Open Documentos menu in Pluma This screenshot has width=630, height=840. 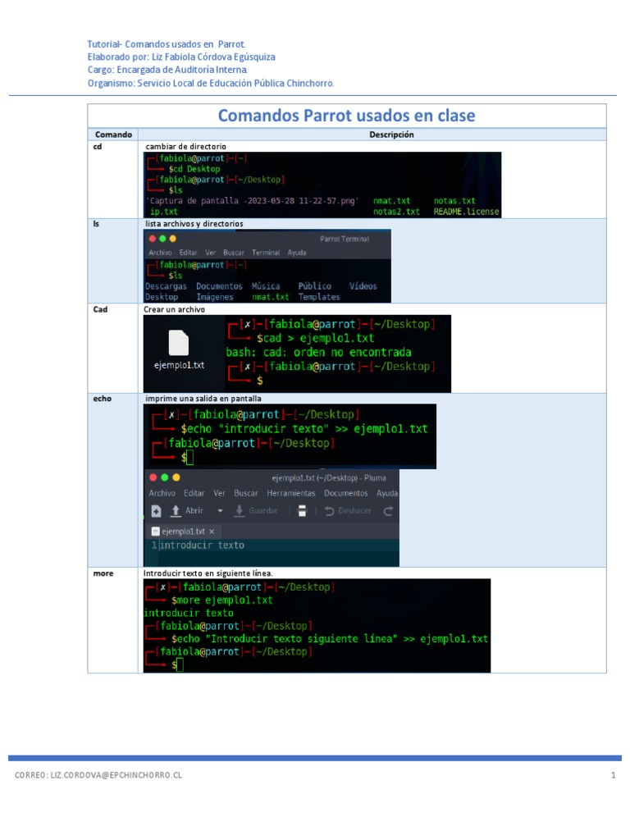pyautogui.click(x=345, y=493)
